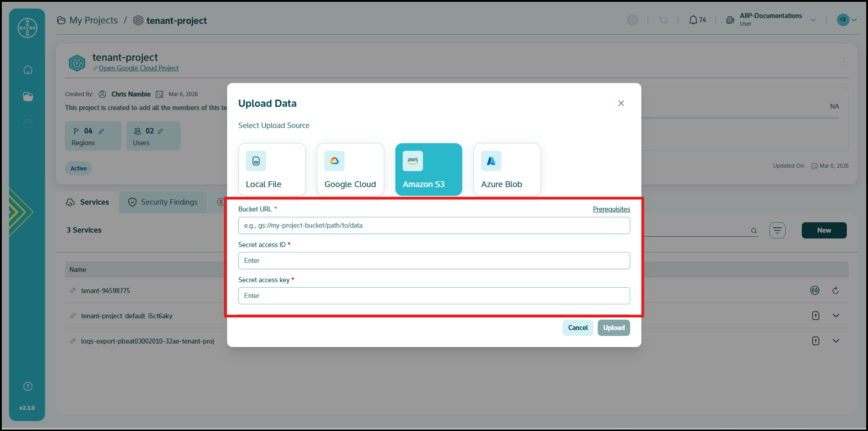Open the help question mark icon

pyautogui.click(x=28, y=386)
